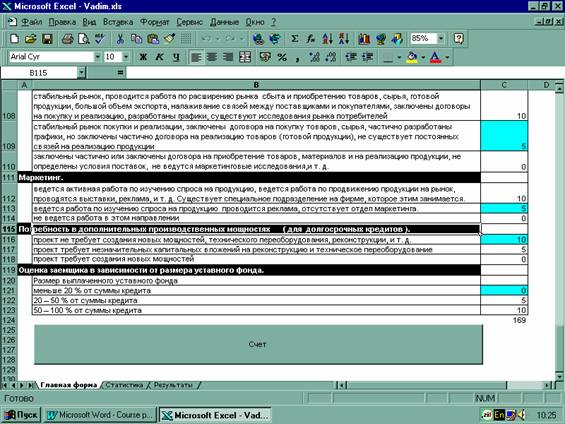
Task: Open the Print toolbar icon
Action: 67,39
